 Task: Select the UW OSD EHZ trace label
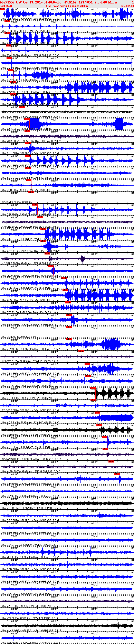point(31,19)
